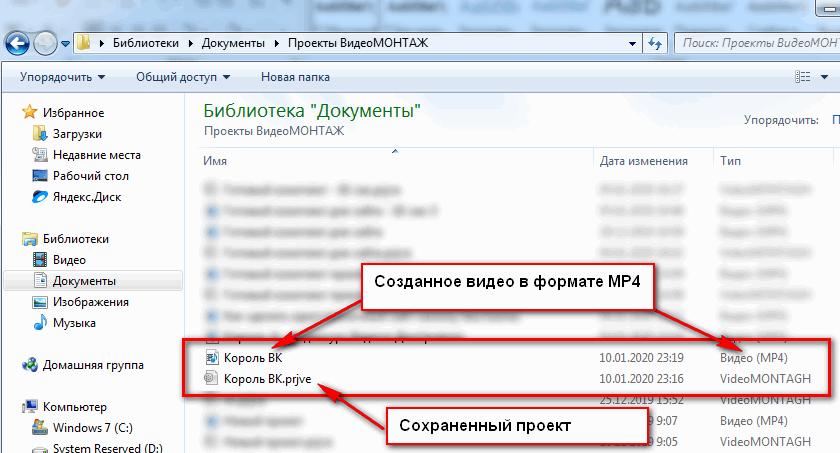
Task: Open recent locations dropdown next to Forward
Action: (x=65, y=44)
